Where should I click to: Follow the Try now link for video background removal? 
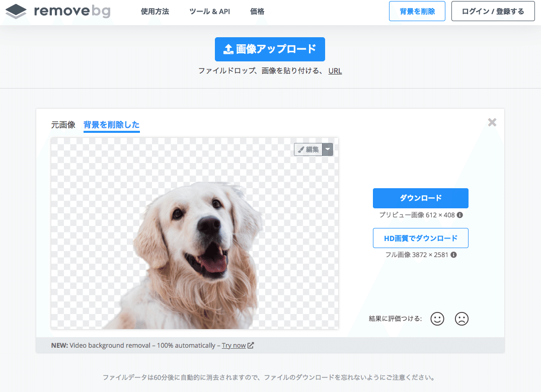coord(235,345)
